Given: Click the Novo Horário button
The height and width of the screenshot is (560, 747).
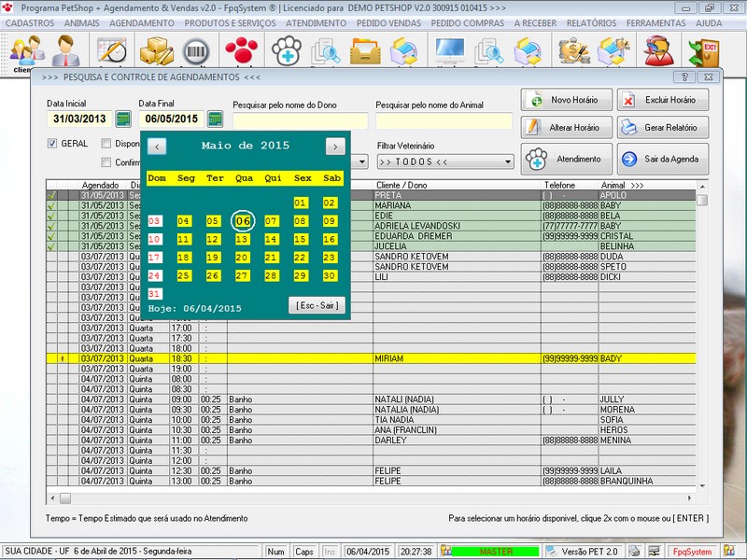Looking at the screenshot, I should coord(567,100).
